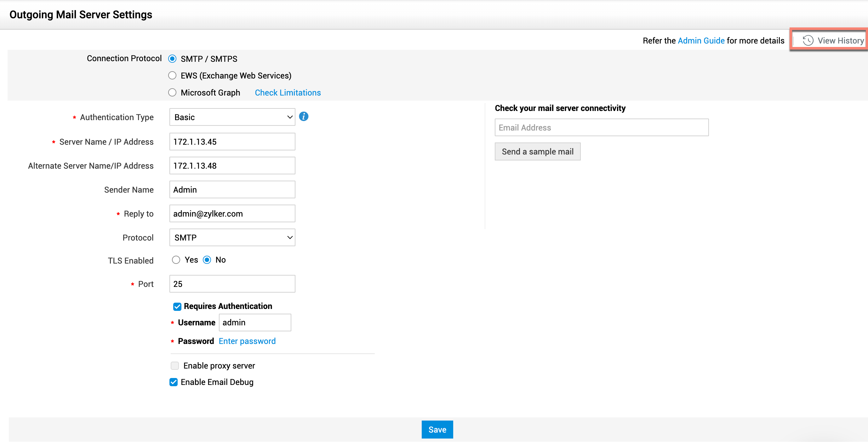This screenshot has width=868, height=442.
Task: Set TLS Enabled to Yes
Action: tap(176, 260)
